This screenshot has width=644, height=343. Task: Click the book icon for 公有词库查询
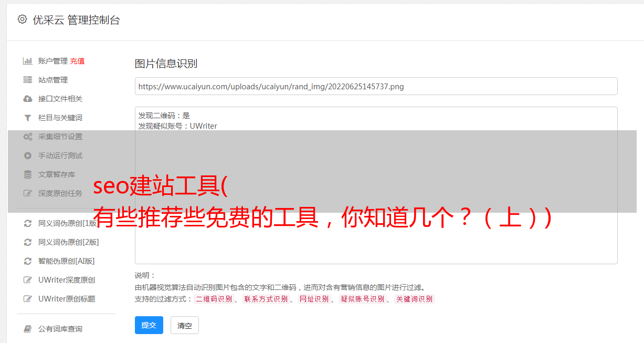[28, 329]
